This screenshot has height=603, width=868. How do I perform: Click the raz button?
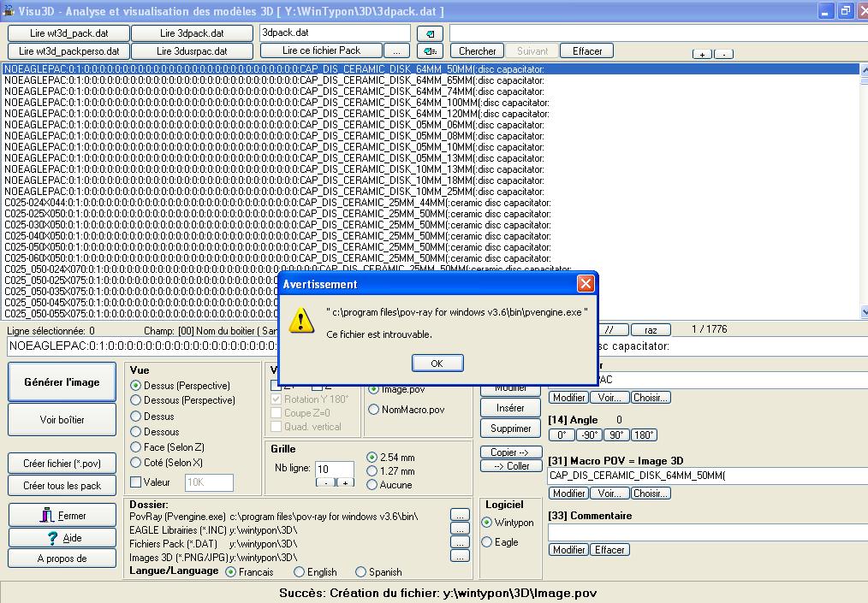click(651, 330)
